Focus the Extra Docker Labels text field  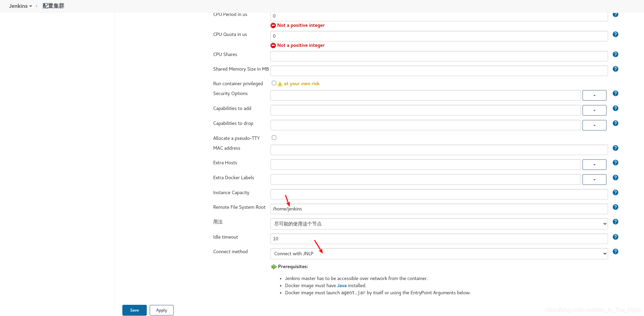click(425, 180)
